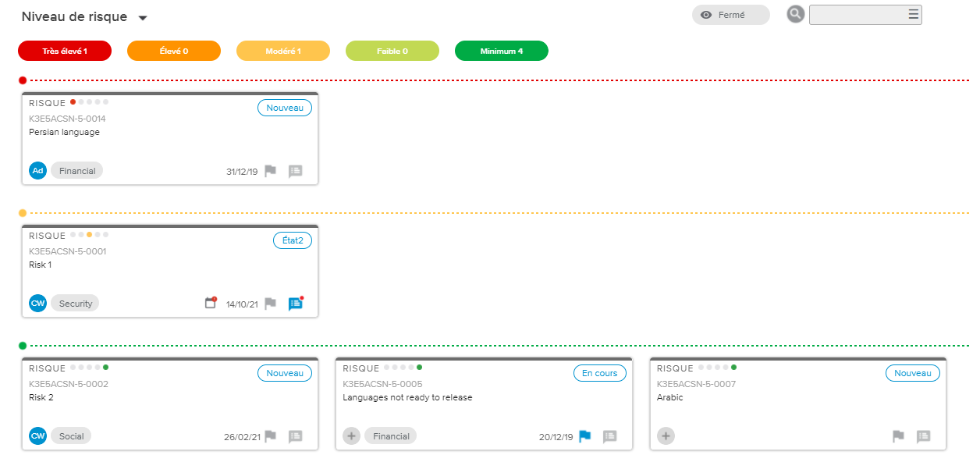Open comments icon on Risk 2 card
980x455 pixels.
pyautogui.click(x=295, y=436)
